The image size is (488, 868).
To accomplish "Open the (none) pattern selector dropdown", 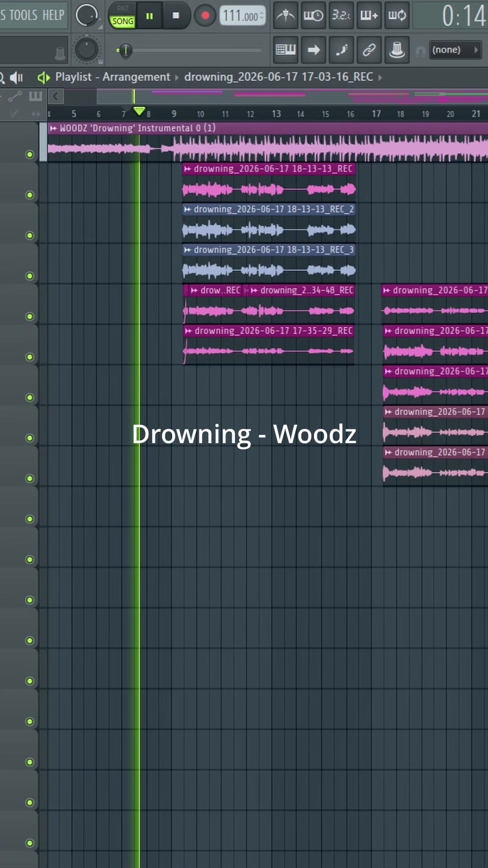I will (455, 50).
